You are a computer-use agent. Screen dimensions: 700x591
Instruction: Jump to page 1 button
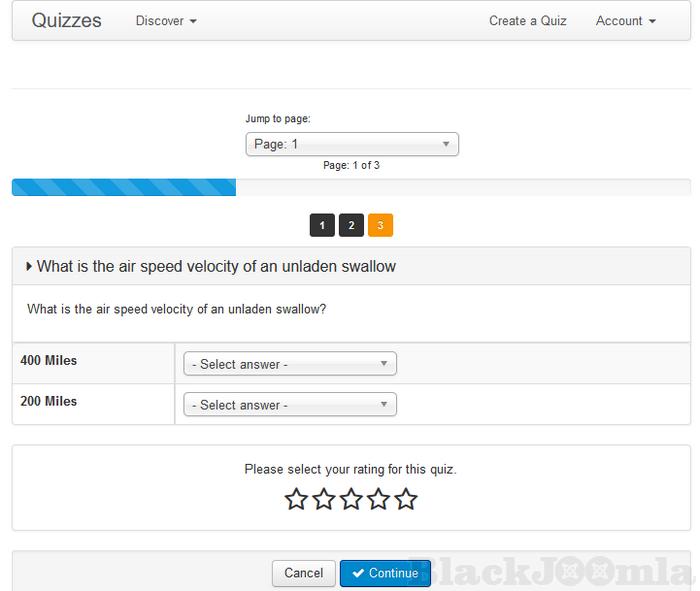[322, 226]
